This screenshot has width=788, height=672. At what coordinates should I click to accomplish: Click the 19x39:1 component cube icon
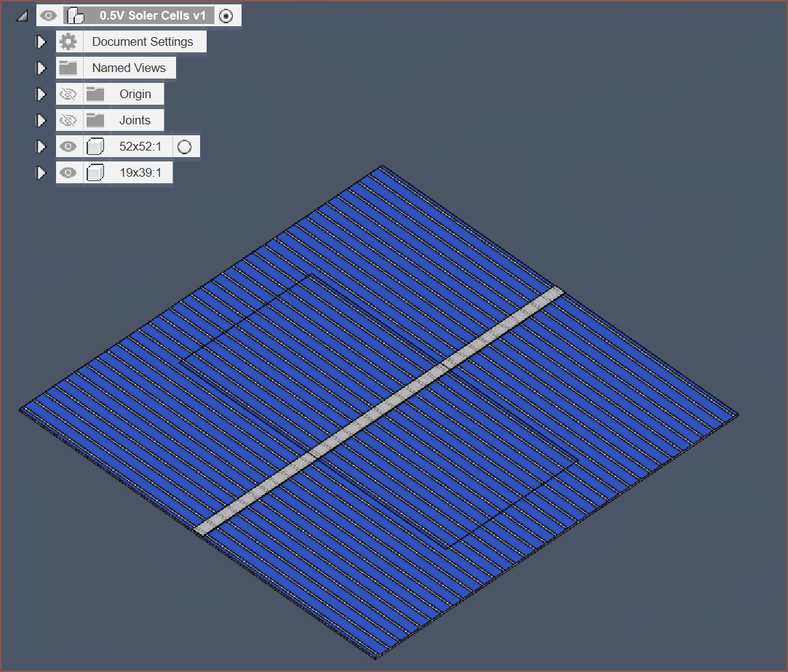[95, 173]
